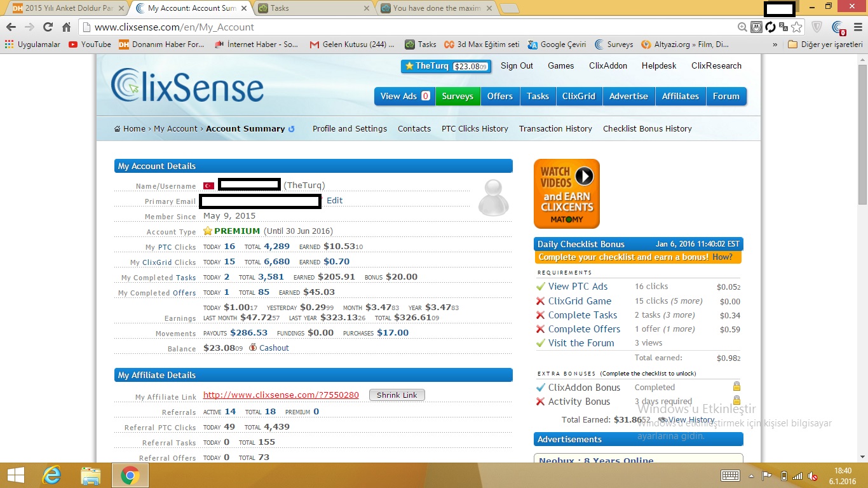Click the ClixAddon extension icon in toolbar
This screenshot has width=868, height=488.
pos(839,27)
